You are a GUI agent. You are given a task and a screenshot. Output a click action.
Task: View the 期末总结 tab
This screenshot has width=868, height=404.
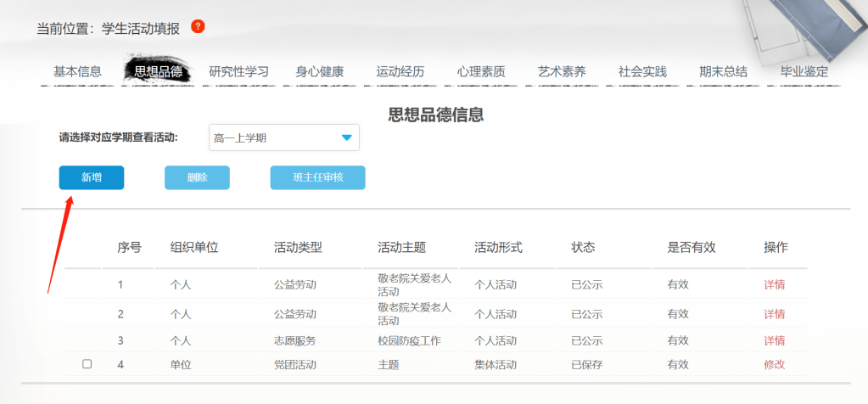[x=723, y=72]
